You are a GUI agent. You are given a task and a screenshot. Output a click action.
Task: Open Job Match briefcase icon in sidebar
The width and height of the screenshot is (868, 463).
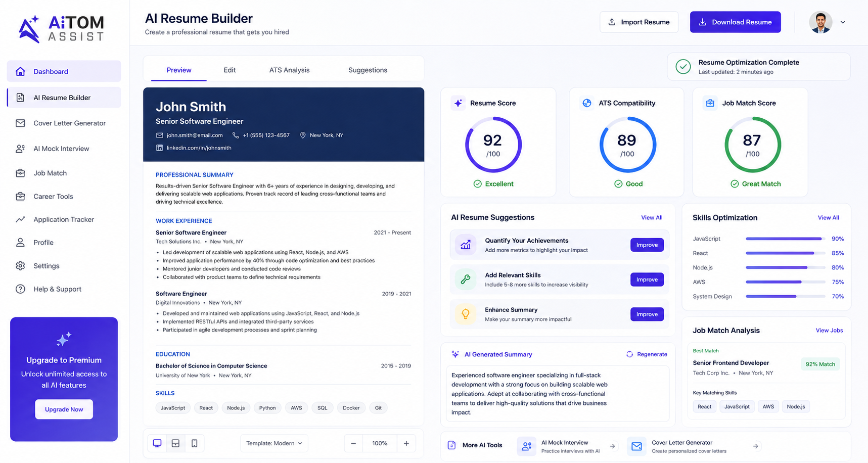click(20, 173)
